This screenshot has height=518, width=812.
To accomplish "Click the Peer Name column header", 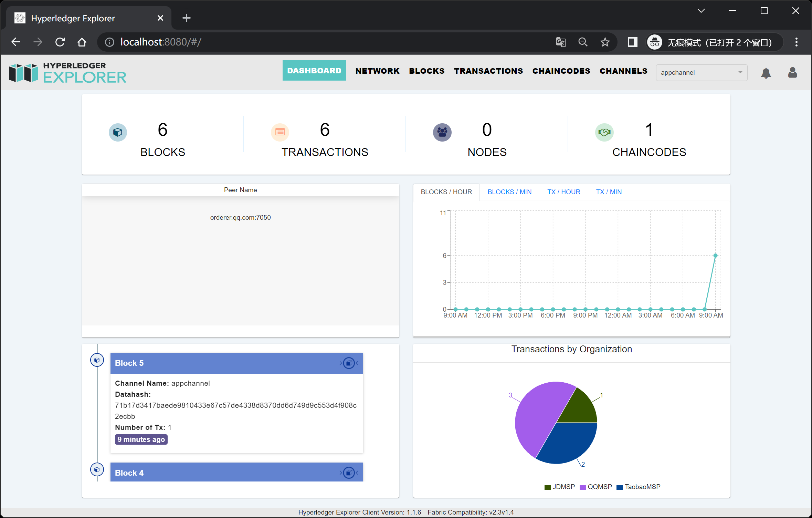I will [x=240, y=190].
